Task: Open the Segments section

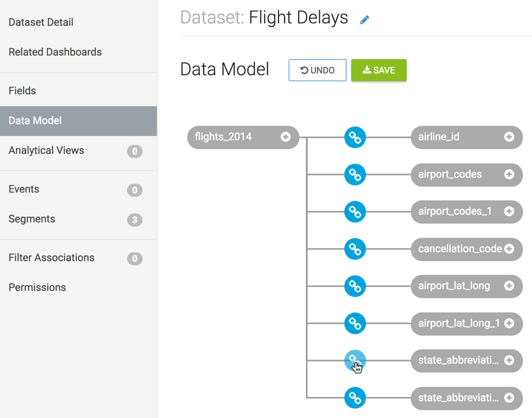Action: [32, 219]
